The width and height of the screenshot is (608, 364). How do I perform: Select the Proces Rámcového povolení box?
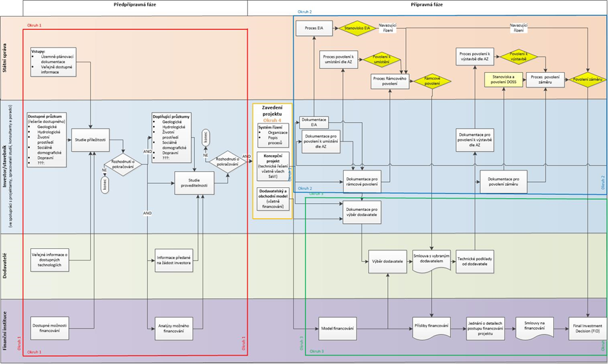click(x=390, y=81)
